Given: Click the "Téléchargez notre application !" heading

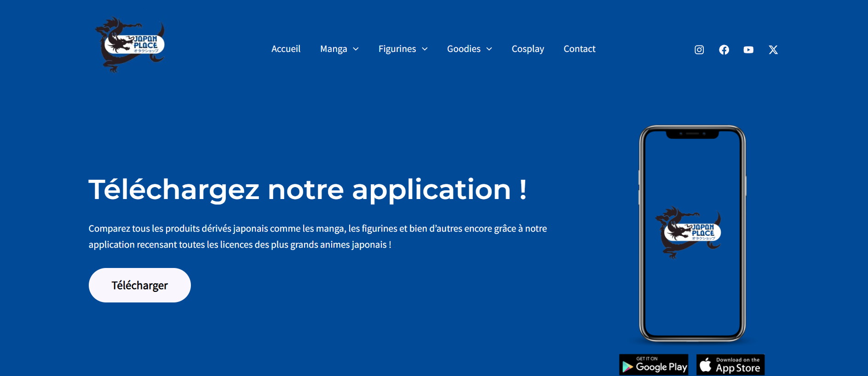Looking at the screenshot, I should pos(308,189).
